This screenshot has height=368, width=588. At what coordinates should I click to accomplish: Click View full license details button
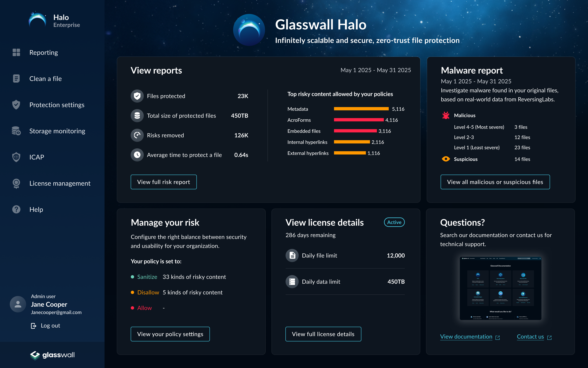pyautogui.click(x=323, y=334)
